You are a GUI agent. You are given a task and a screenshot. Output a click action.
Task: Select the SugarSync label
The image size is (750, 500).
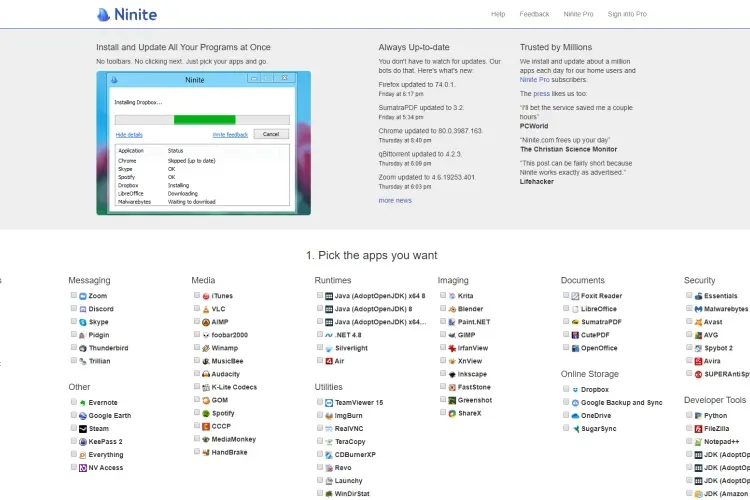pos(599,429)
